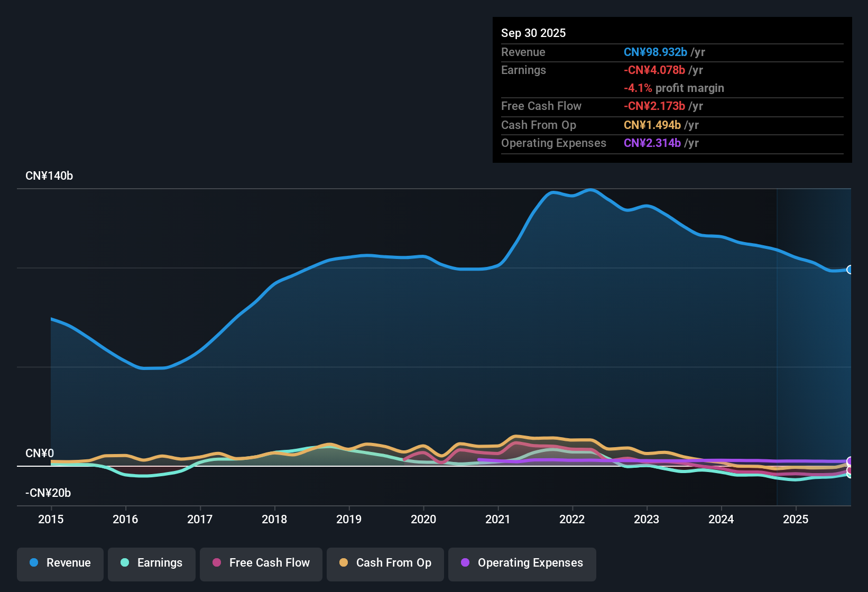This screenshot has height=592, width=868.
Task: Click the Revenue endpoint marker on the chart
Action: [x=850, y=270]
